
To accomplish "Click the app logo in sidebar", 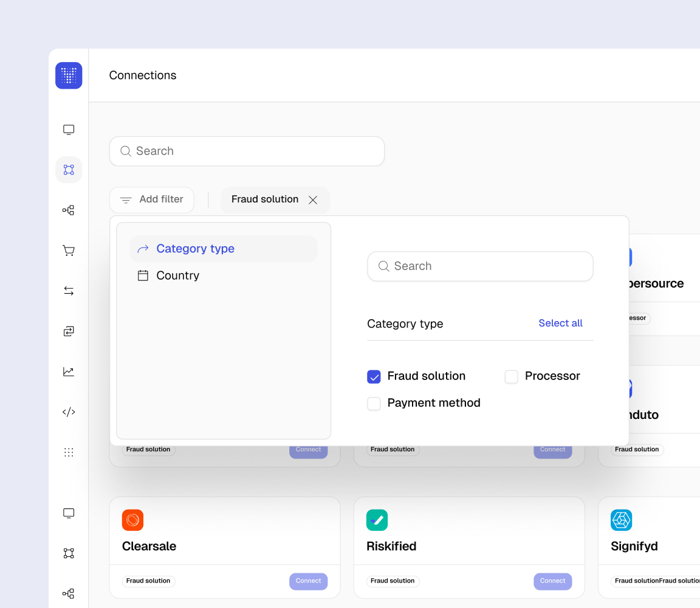I will tap(69, 75).
